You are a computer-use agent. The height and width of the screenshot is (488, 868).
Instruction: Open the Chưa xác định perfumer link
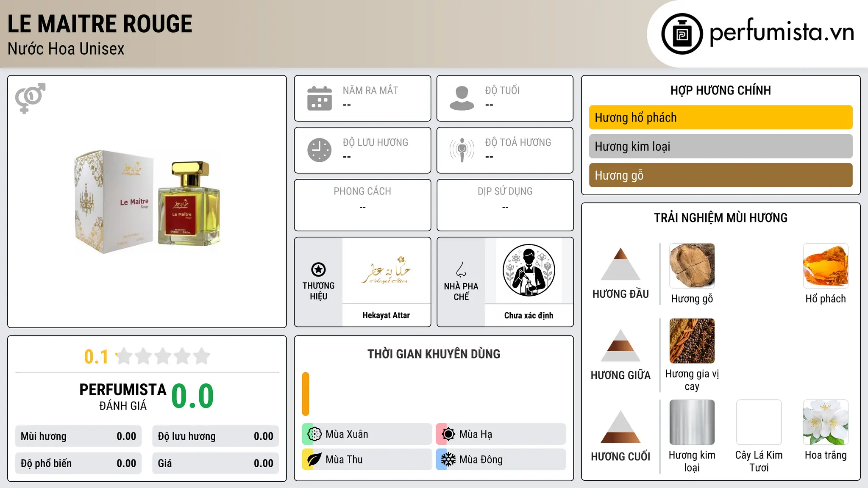click(x=529, y=315)
